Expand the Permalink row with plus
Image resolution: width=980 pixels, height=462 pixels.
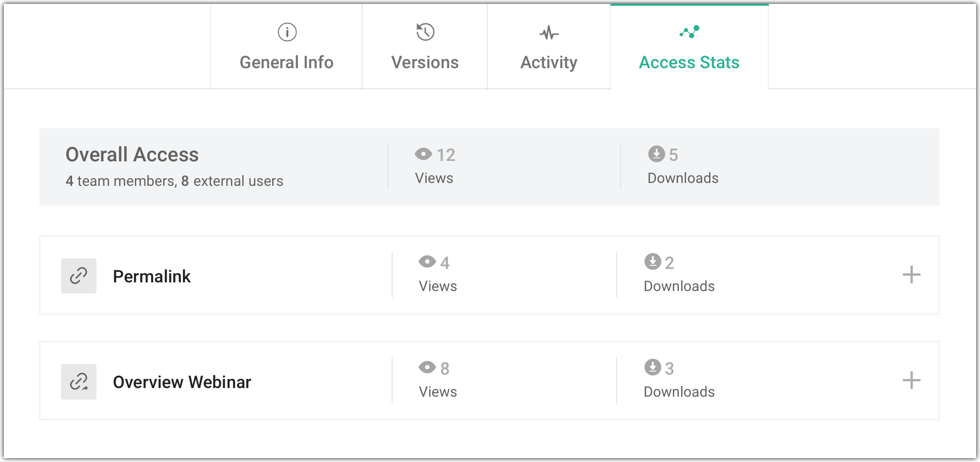pos(911,275)
